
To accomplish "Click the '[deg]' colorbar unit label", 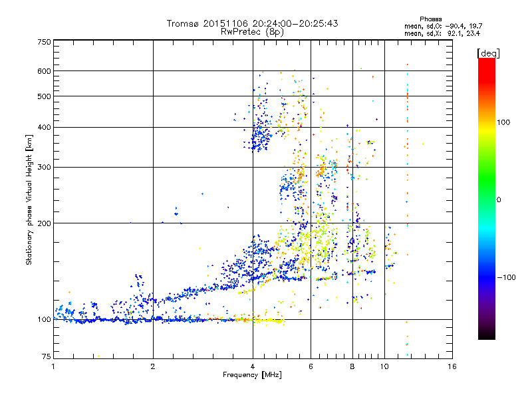I will click(x=488, y=54).
